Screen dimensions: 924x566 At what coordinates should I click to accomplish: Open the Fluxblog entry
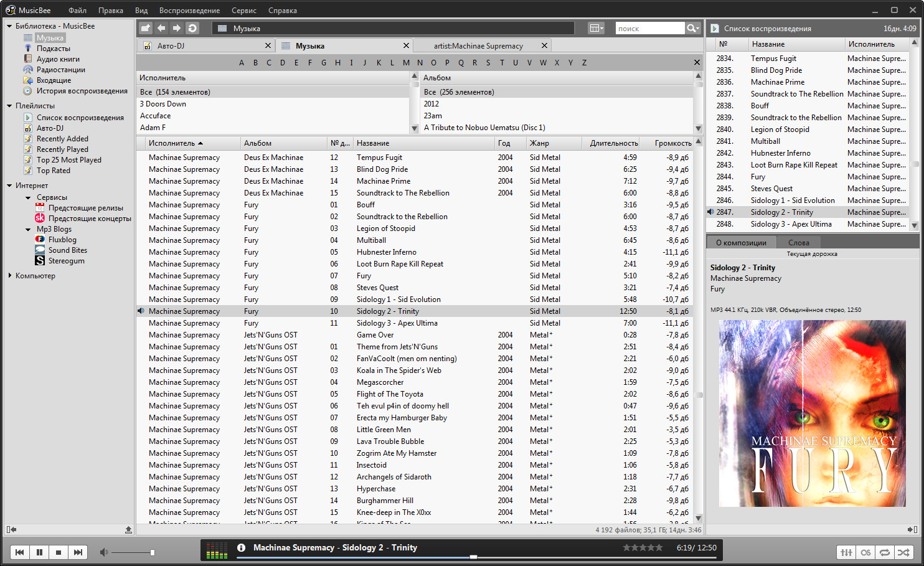click(x=62, y=240)
